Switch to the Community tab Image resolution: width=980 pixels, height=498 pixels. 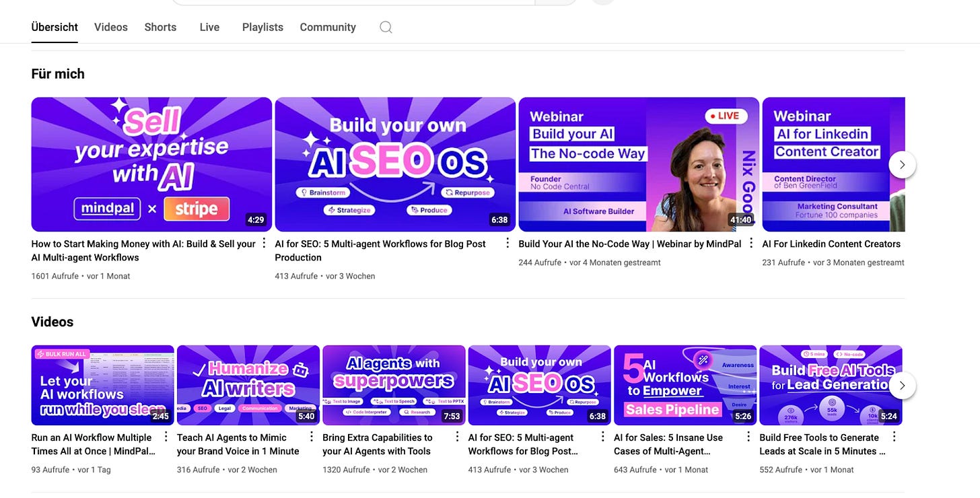(x=328, y=27)
